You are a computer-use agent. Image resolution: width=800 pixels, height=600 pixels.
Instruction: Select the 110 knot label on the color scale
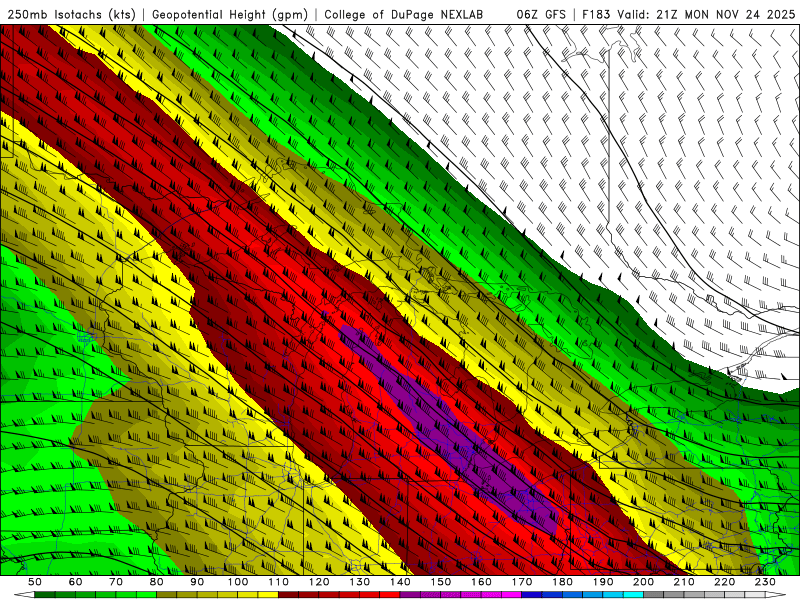point(278,582)
